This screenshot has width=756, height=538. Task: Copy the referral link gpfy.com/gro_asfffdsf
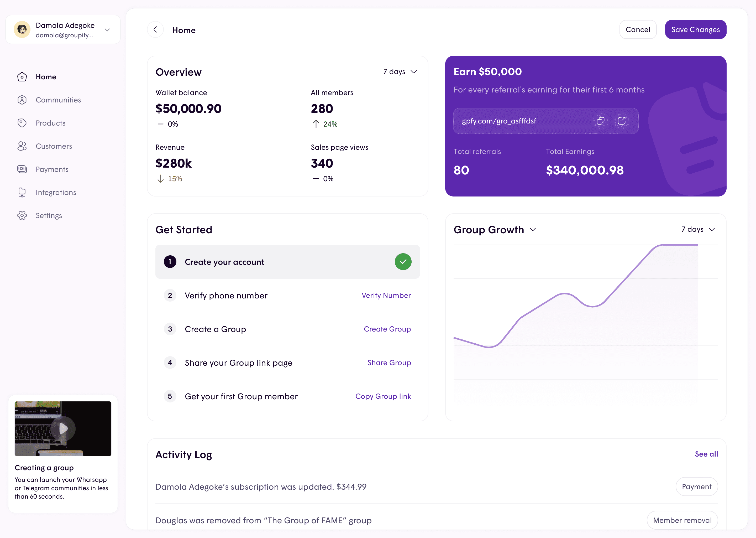(600, 121)
